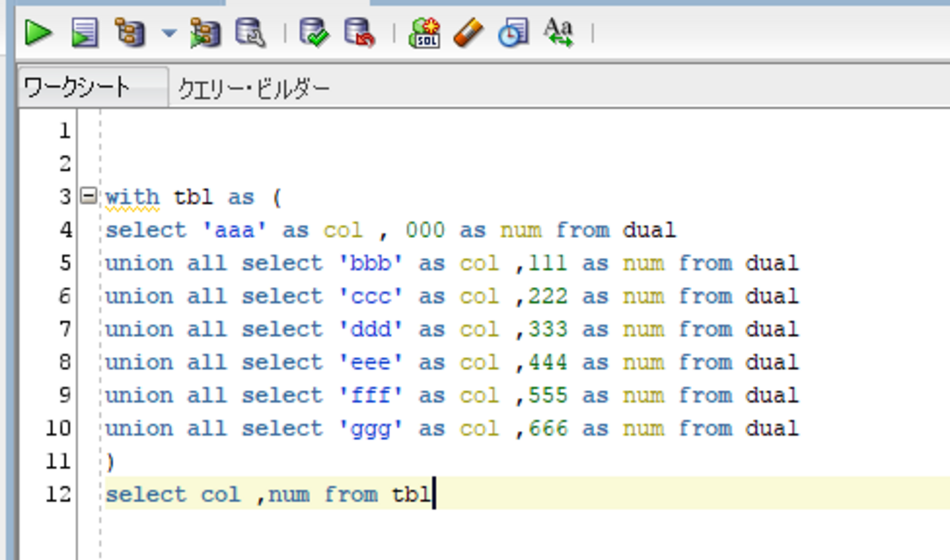The width and height of the screenshot is (950, 560).
Task: Collapse the code fold at line 3
Action: point(88,196)
